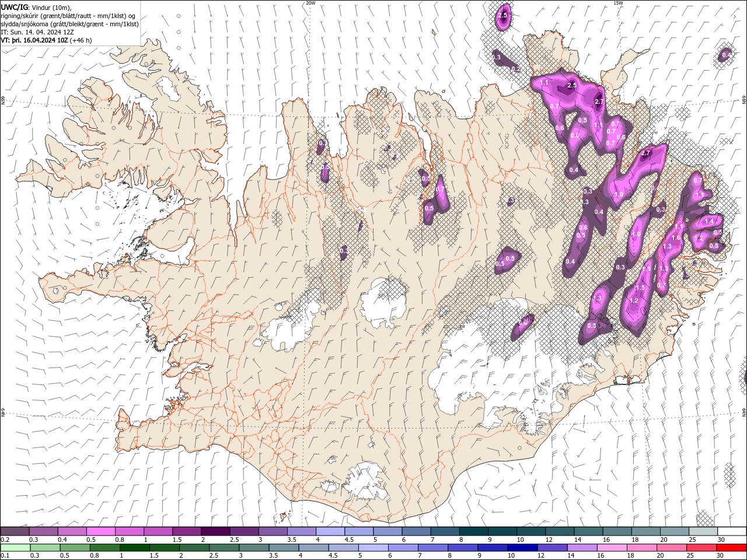
Task: Click the 'slydda/snjókoma' legend description line
Action: pyautogui.click(x=70, y=24)
